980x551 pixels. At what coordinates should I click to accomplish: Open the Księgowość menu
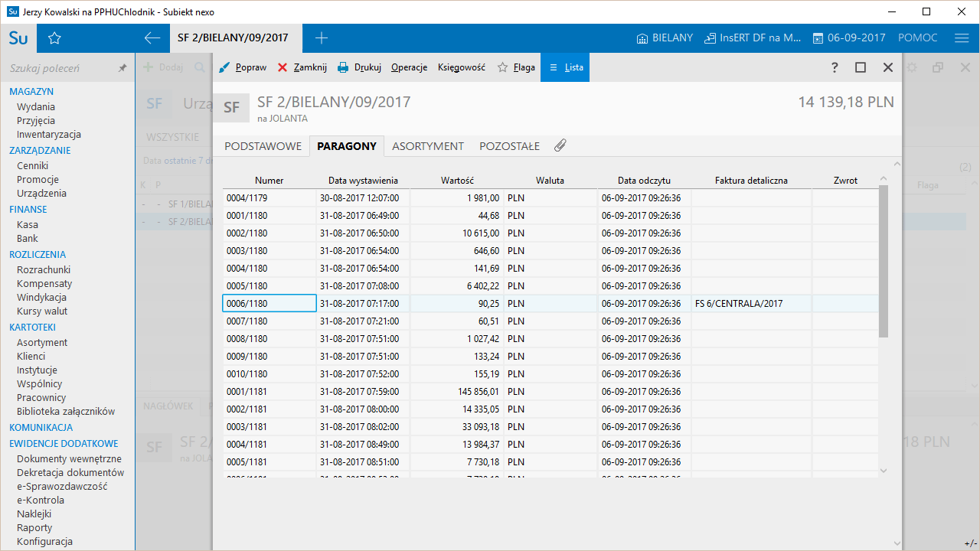[x=462, y=67]
